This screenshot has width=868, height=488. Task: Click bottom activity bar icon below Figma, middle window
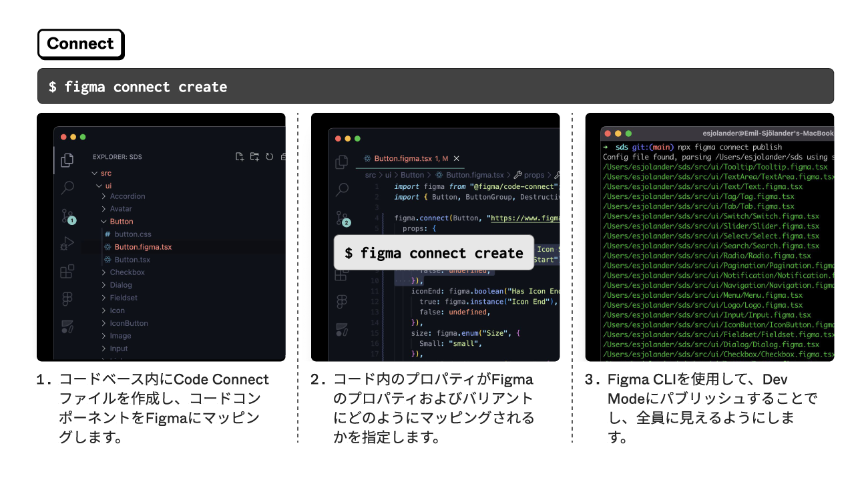point(342,328)
